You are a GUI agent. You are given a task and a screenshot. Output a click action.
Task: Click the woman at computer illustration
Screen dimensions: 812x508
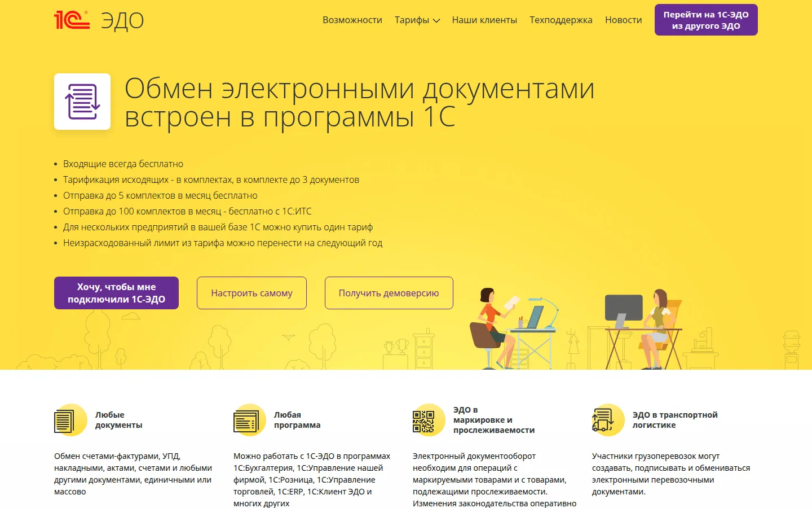tap(644, 330)
